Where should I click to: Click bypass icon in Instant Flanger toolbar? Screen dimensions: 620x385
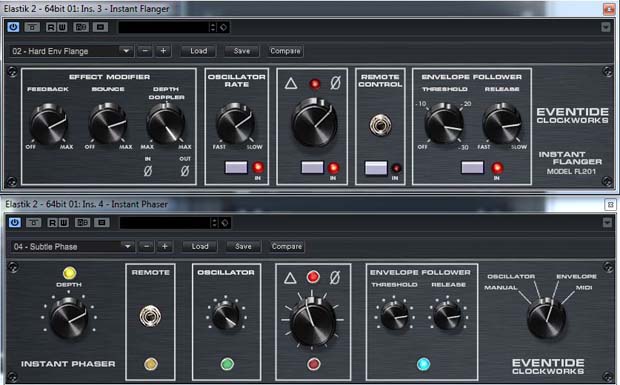click(32, 27)
